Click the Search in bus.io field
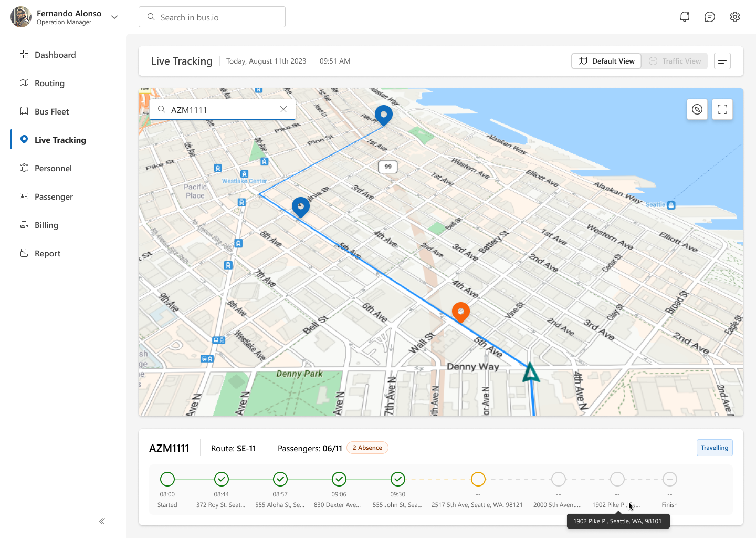The image size is (756, 538). click(x=212, y=17)
